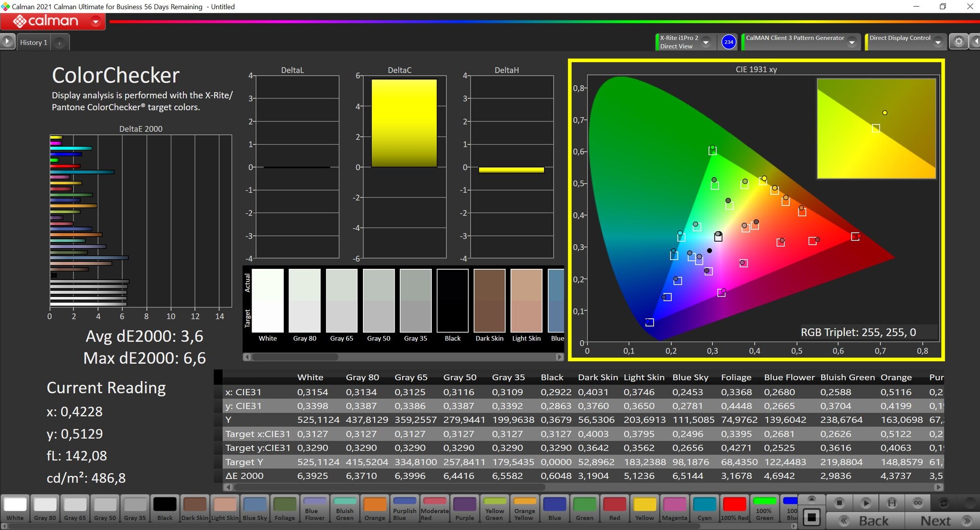Start reading series with the play button
This screenshot has height=530, width=980.
tap(866, 503)
